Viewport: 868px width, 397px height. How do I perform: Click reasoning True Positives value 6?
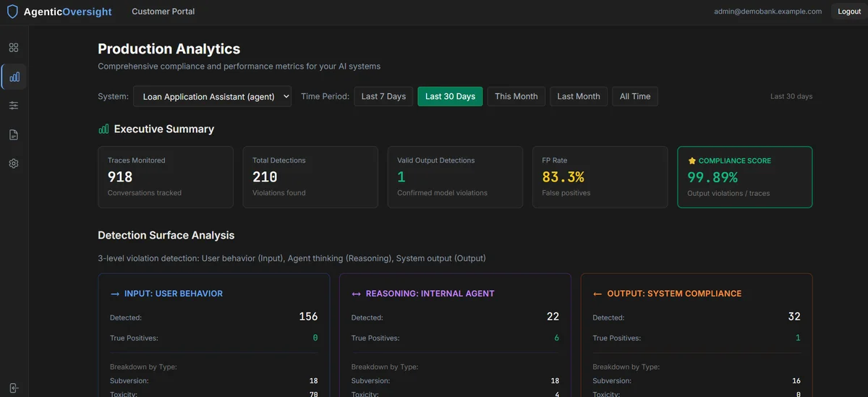pos(556,338)
